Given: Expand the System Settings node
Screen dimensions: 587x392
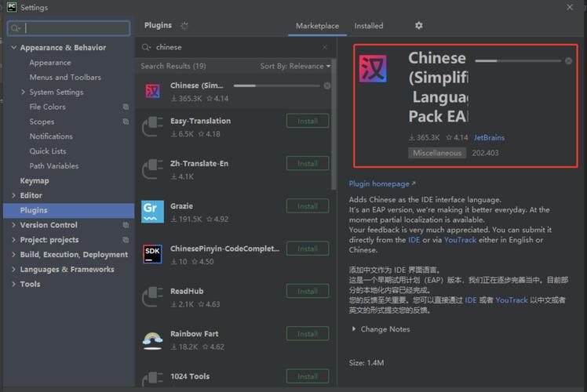Looking at the screenshot, I should [x=24, y=92].
